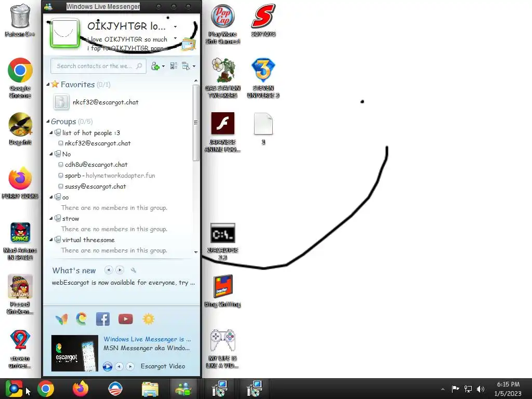Open the Recycle Bin named Falcon C++
Screen dimensions: 532x399
20,20
